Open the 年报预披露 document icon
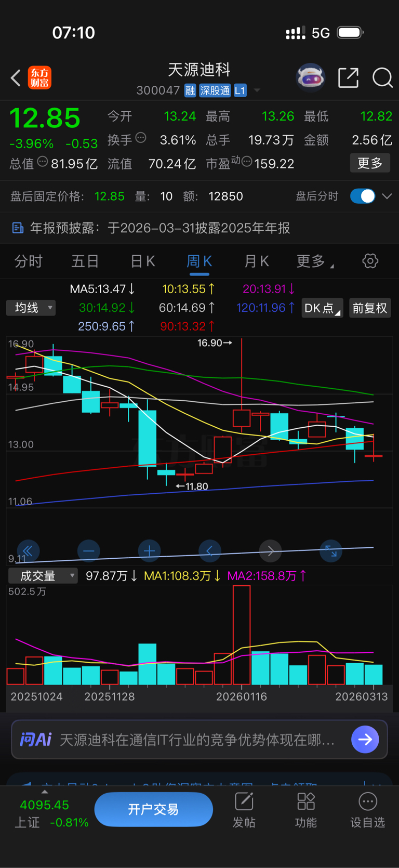Image resolution: width=399 pixels, height=868 pixels. 18,228
